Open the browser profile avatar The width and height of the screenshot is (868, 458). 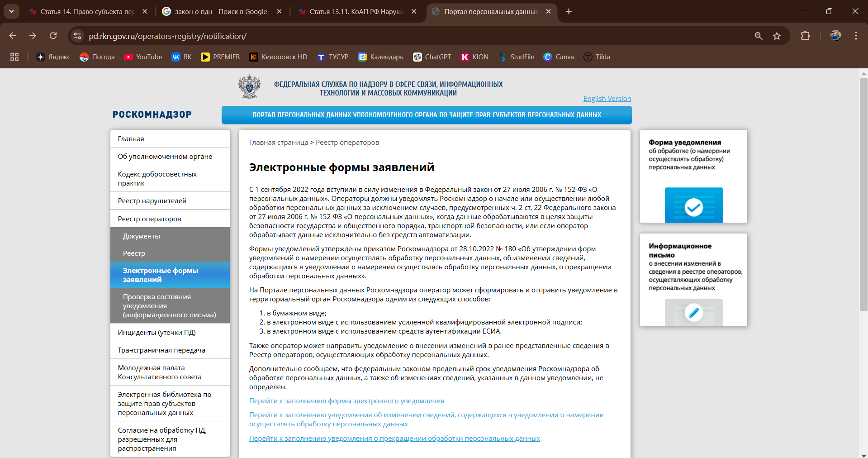tap(835, 36)
